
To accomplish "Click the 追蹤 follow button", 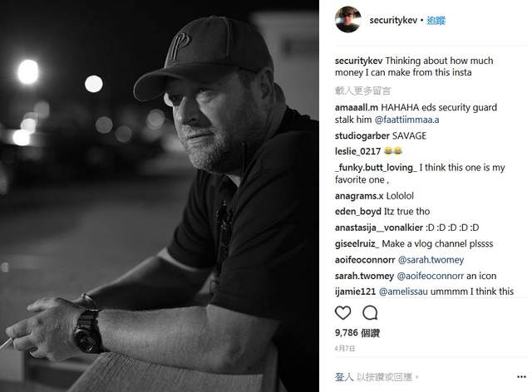I will pos(437,19).
